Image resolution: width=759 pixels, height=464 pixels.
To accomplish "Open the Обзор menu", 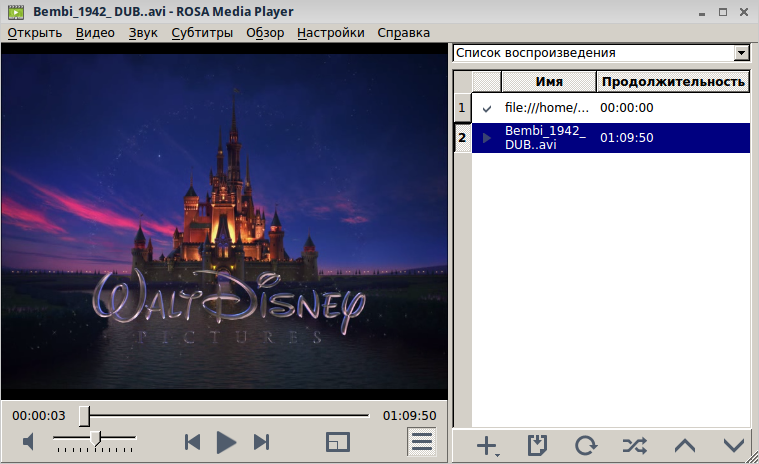I will coord(265,33).
